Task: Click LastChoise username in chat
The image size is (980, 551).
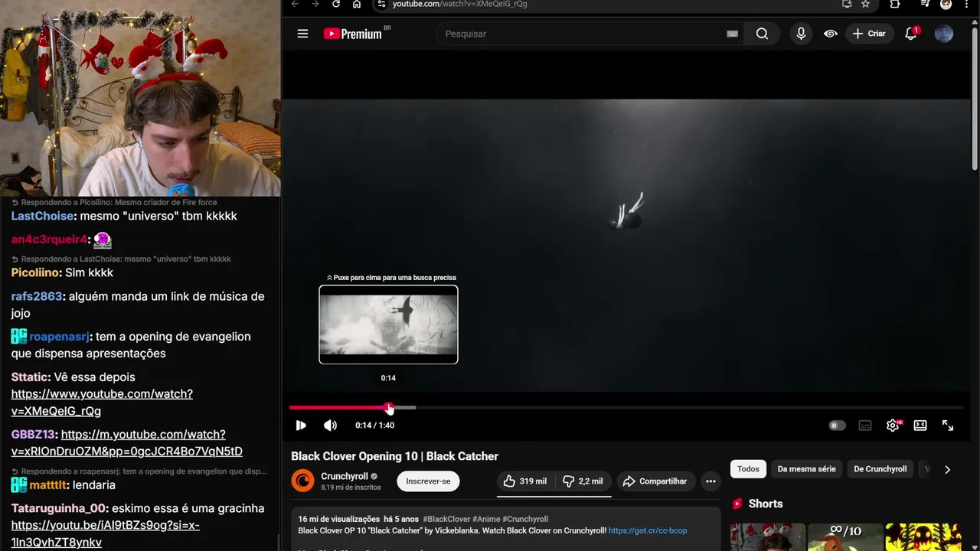Action: pos(42,217)
